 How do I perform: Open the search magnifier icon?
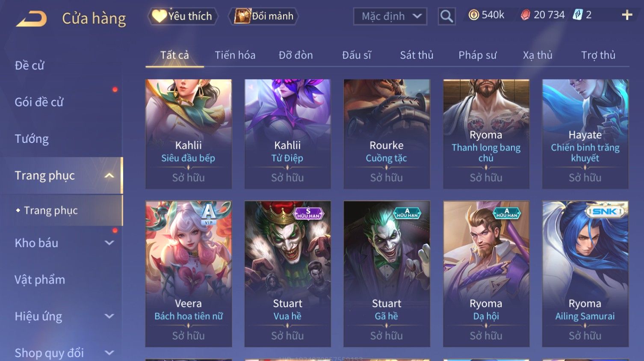coord(446,16)
